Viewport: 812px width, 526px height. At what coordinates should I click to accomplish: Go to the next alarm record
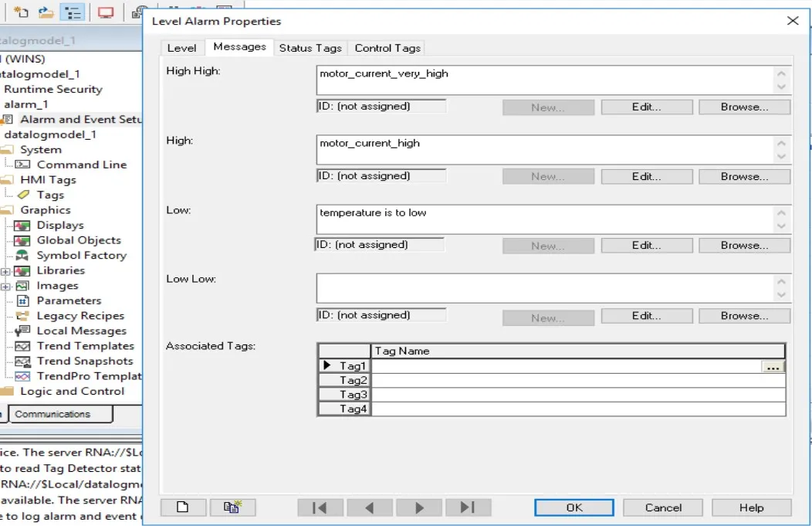(x=418, y=508)
